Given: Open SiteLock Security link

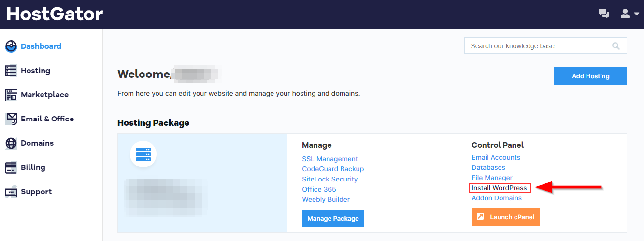Looking at the screenshot, I should coord(330,179).
